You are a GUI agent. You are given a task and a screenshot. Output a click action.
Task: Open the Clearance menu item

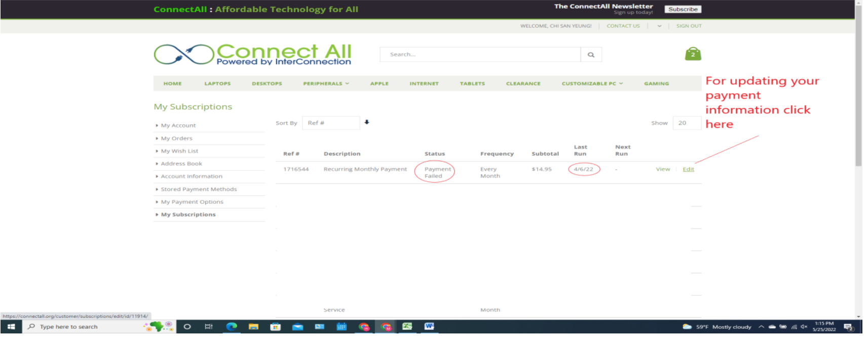click(x=523, y=83)
